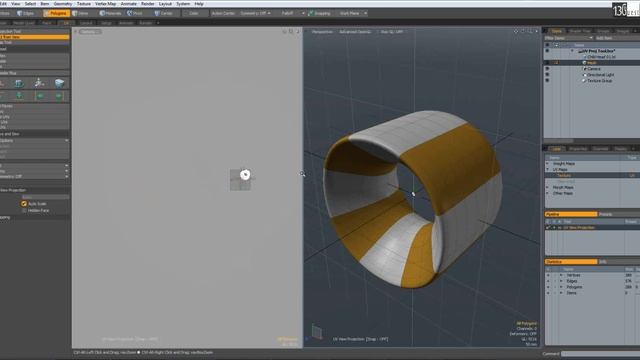Image resolution: width=640 pixels, height=360 pixels.
Task: Toggle Snapping button
Action: pos(320,13)
